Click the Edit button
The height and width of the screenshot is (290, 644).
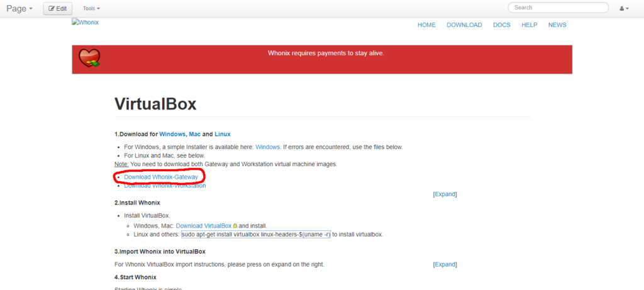point(57,8)
